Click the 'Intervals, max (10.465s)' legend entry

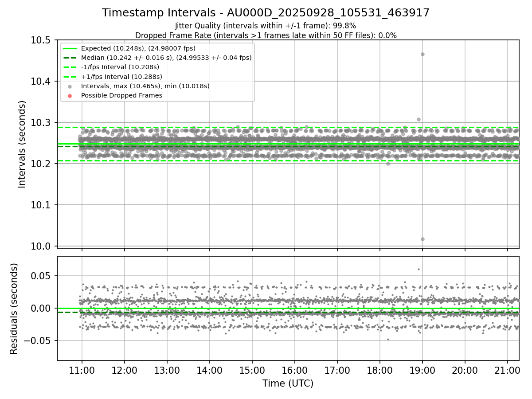tap(145, 86)
